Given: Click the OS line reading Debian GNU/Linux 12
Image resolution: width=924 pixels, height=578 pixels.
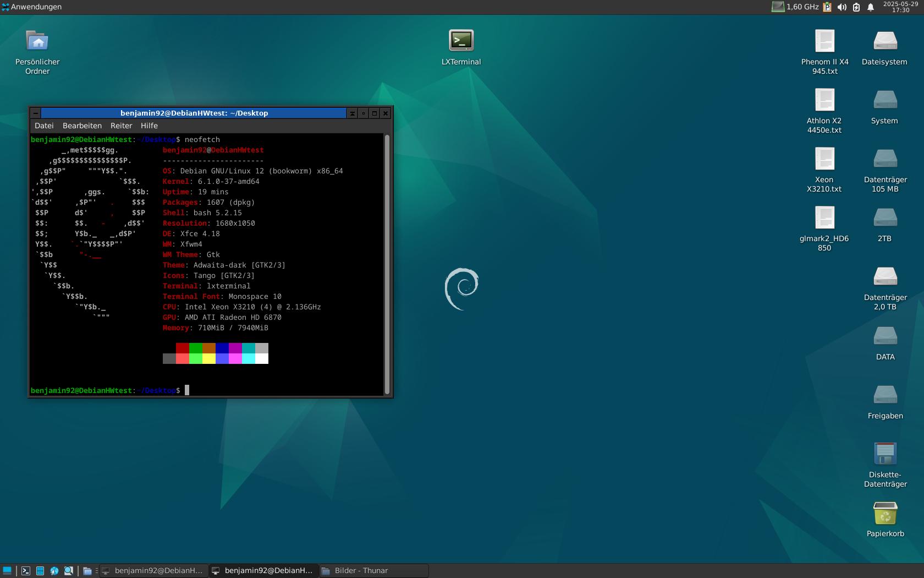Looking at the screenshot, I should [x=252, y=171].
